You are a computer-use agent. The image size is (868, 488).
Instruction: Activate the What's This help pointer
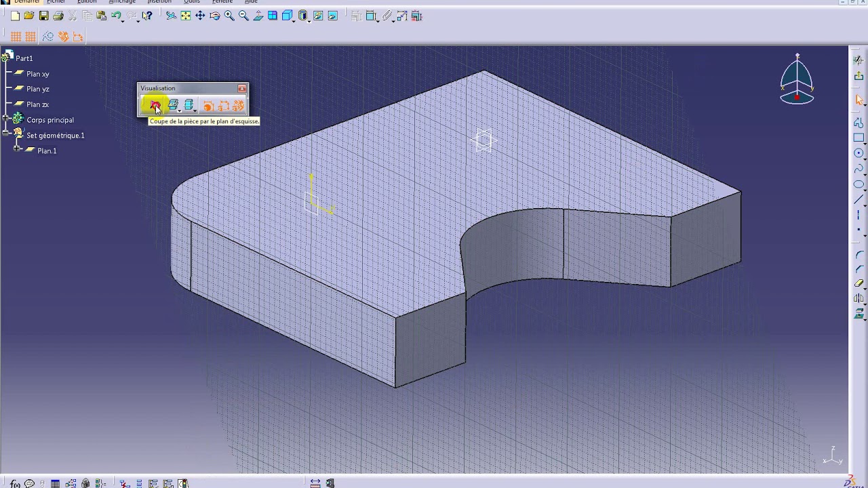146,16
